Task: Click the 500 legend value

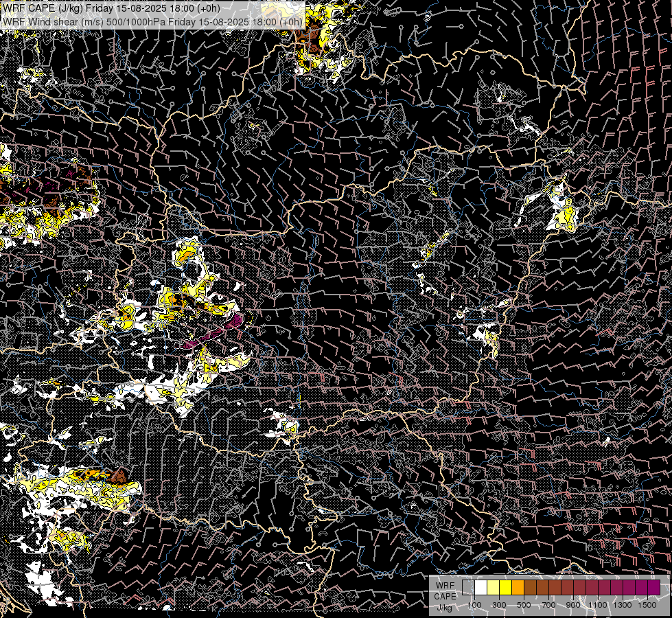Action: [524, 605]
